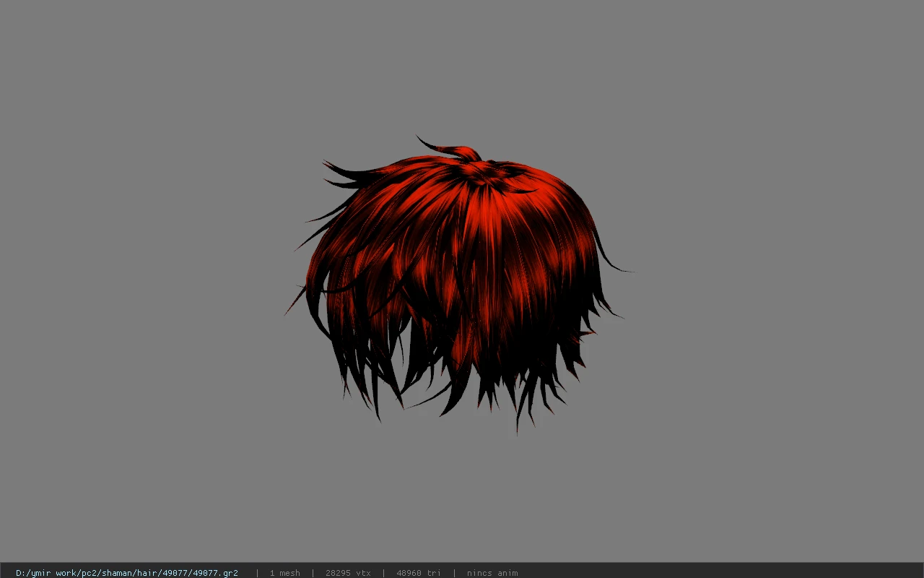The width and height of the screenshot is (924, 578).
Task: Click the '1 mesh' status entry
Action: coord(284,573)
